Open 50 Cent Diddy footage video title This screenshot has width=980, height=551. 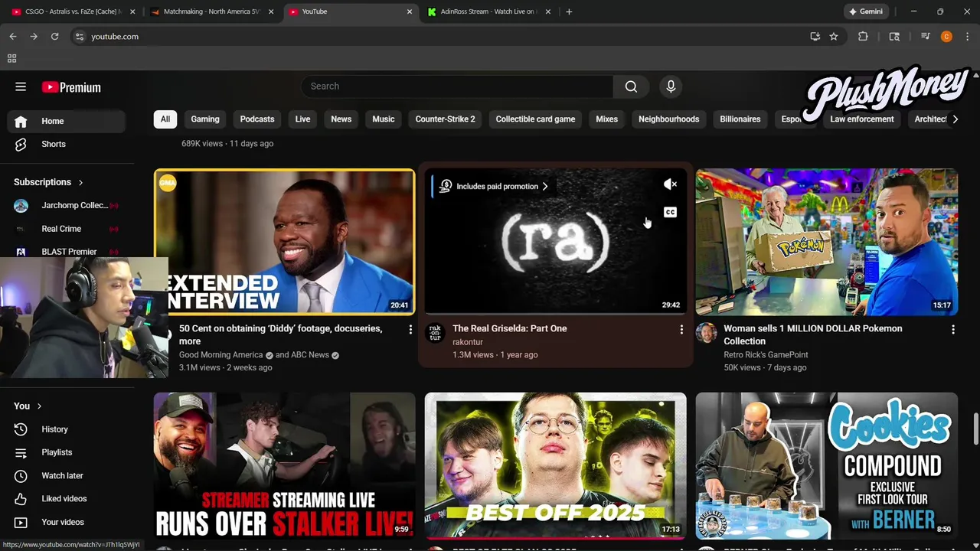pyautogui.click(x=280, y=335)
